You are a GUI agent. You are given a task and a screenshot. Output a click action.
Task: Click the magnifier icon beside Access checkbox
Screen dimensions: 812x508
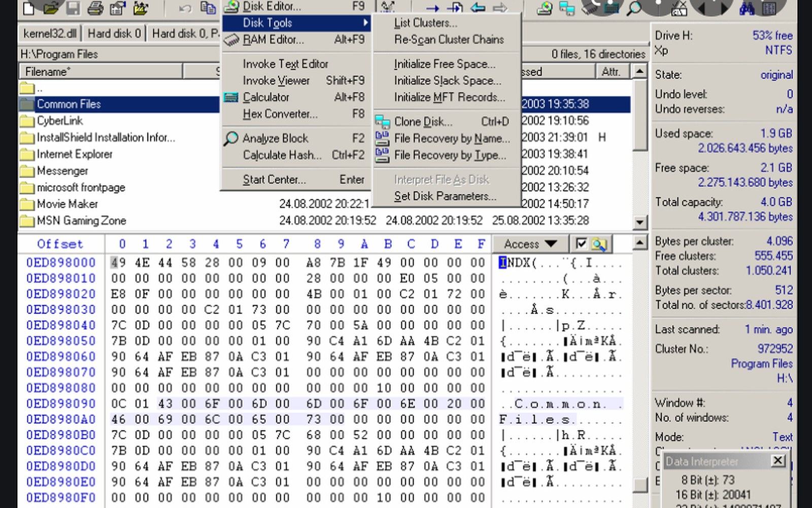(599, 244)
